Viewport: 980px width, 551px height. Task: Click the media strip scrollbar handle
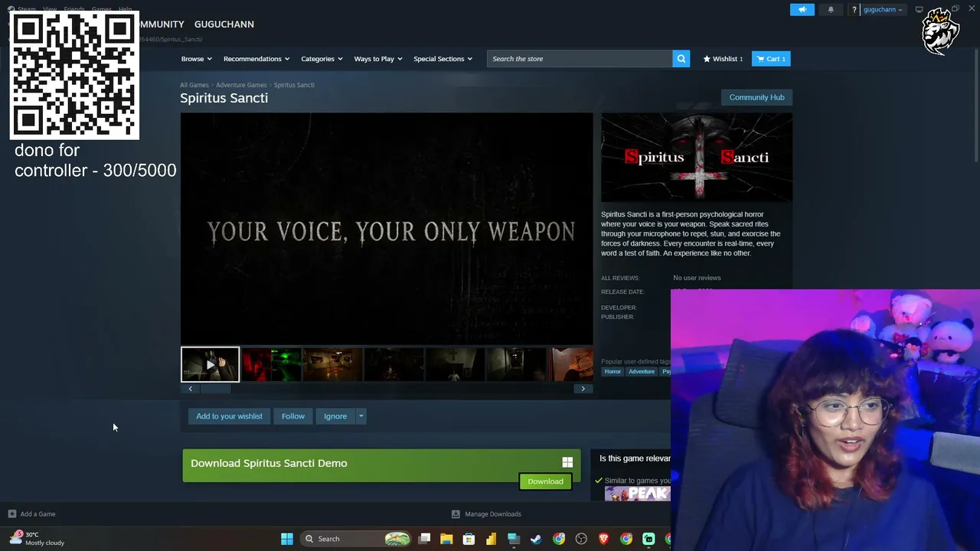point(215,389)
